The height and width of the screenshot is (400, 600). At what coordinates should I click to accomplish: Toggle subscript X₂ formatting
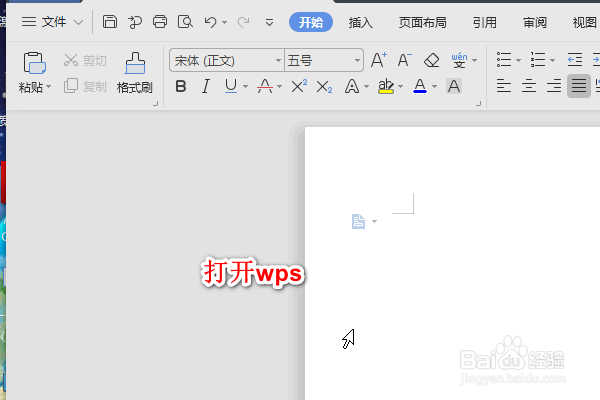click(x=324, y=87)
